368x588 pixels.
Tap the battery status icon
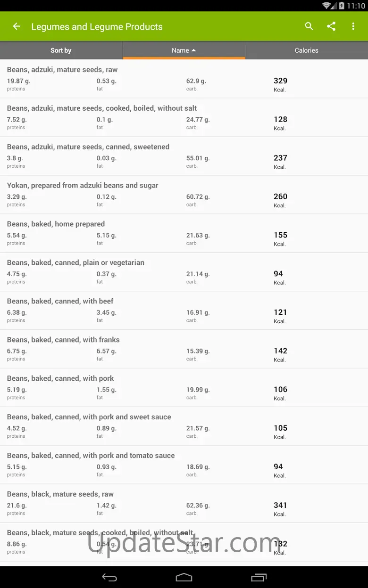click(341, 6)
